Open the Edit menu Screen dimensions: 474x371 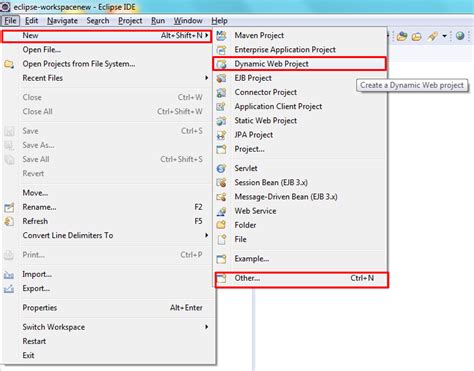(31, 21)
